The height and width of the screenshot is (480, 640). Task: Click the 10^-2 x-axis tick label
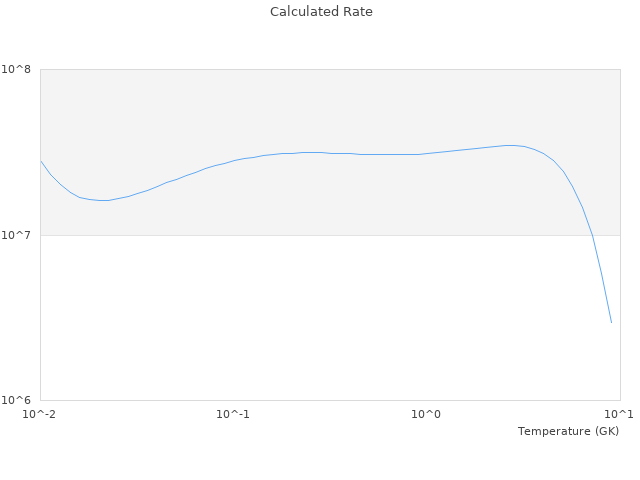(40, 415)
